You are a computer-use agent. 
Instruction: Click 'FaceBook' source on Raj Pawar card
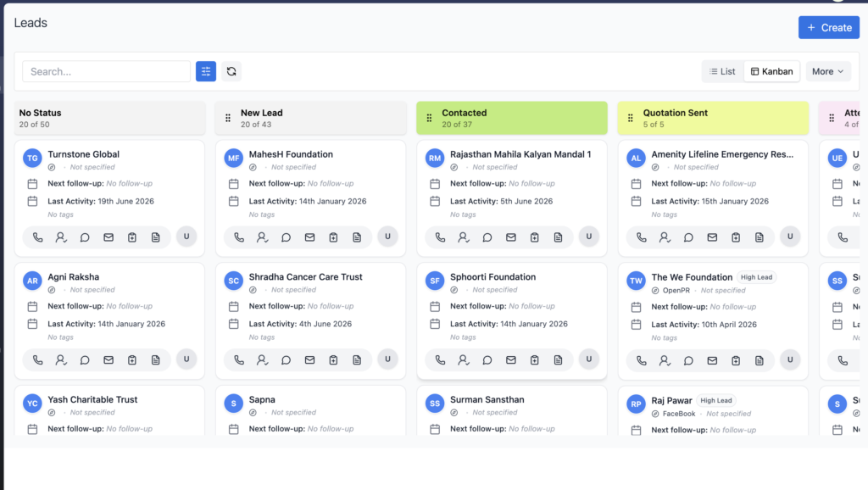click(x=679, y=415)
